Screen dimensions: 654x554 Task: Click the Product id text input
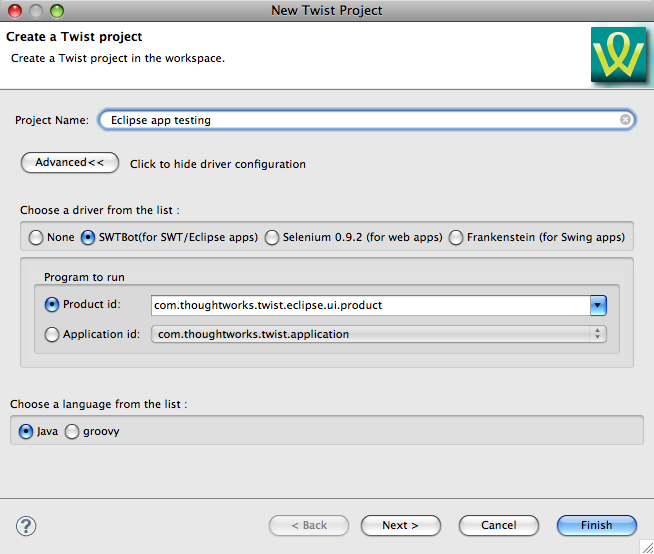(x=370, y=305)
